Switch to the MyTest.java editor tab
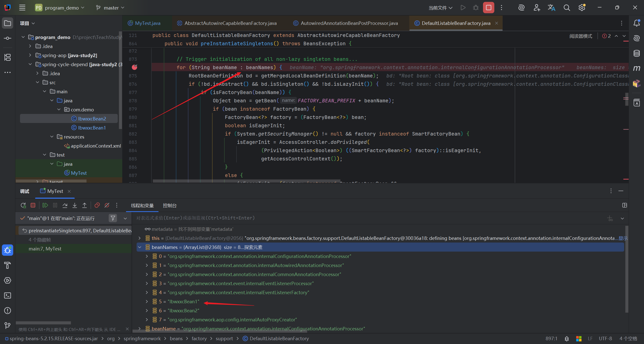This screenshot has height=344, width=644. coord(147,23)
